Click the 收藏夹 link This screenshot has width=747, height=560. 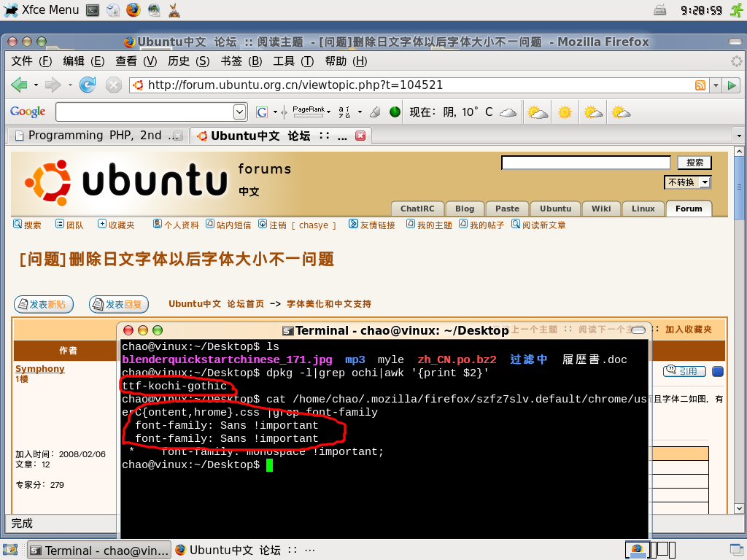pos(116,225)
